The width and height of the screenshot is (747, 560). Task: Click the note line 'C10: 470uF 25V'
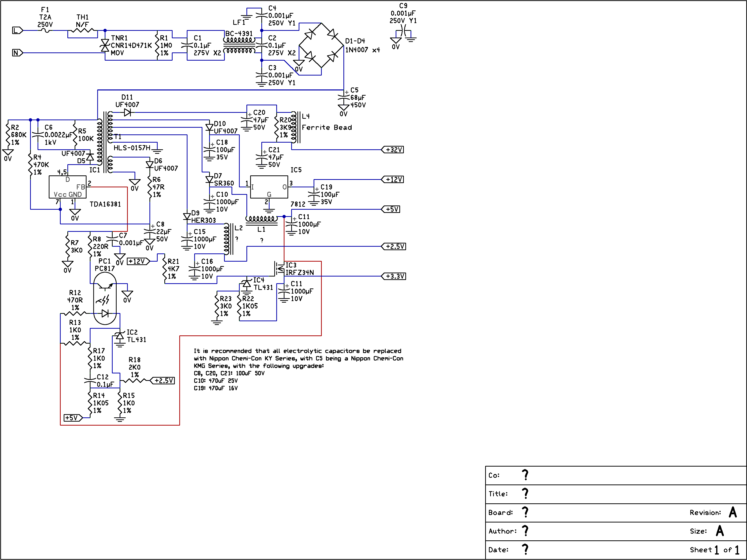pyautogui.click(x=216, y=381)
